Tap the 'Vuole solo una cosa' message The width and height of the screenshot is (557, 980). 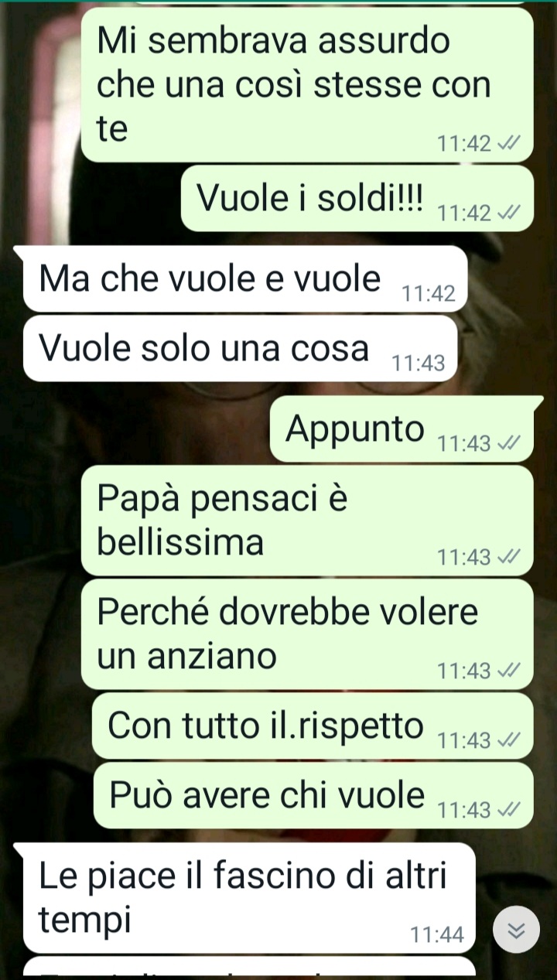coord(241,349)
